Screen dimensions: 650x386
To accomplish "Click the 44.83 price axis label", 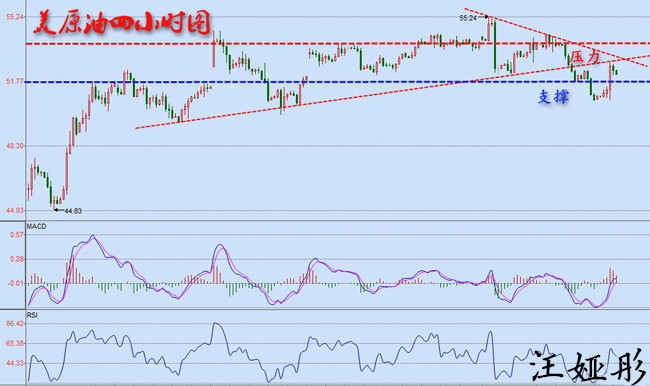I will 15,211.
